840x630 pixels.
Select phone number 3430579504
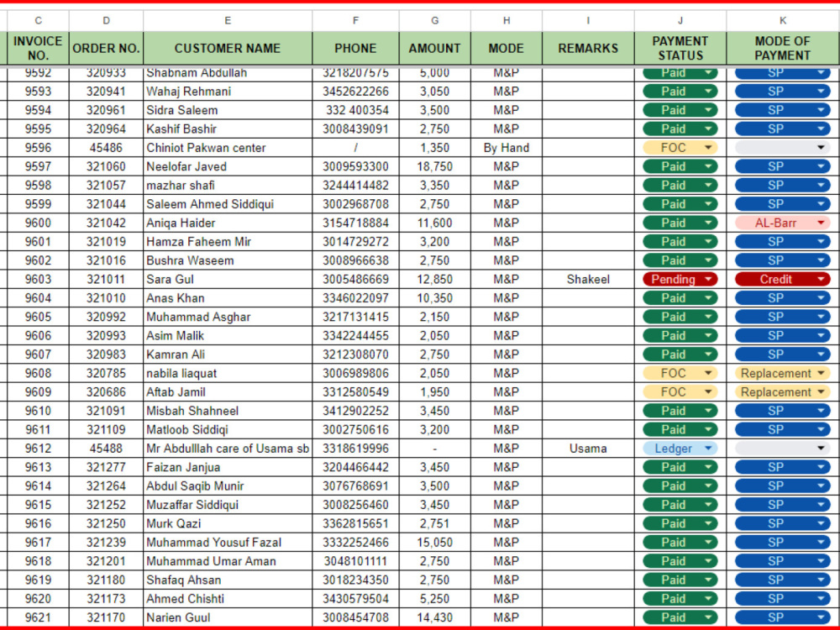coord(355,598)
